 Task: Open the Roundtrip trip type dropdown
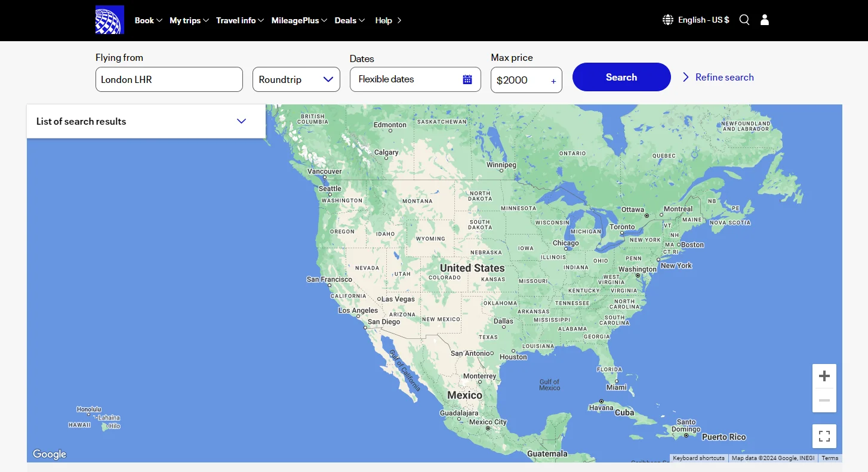click(x=296, y=79)
